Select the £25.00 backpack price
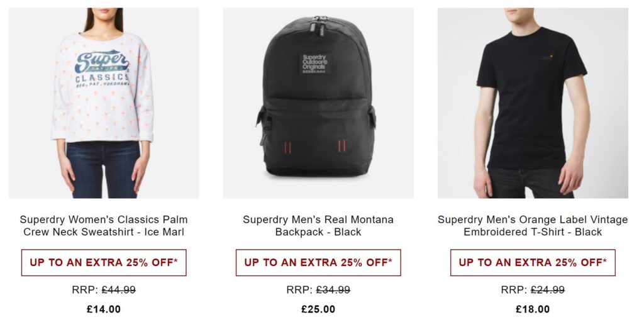Image resolution: width=644 pixels, height=327 pixels. (x=318, y=309)
